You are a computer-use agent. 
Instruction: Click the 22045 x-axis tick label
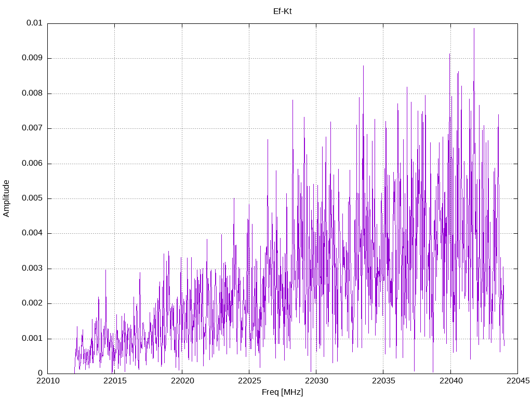point(518,381)
